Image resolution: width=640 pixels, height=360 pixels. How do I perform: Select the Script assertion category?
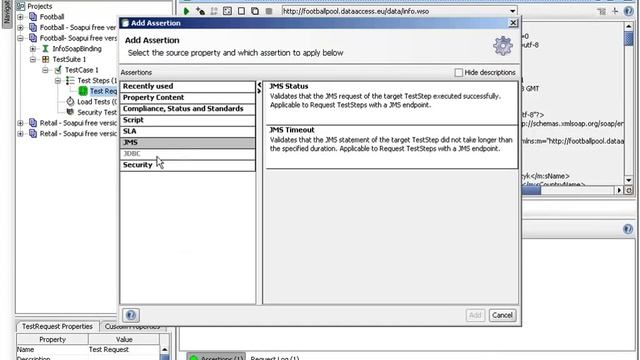tap(188, 120)
